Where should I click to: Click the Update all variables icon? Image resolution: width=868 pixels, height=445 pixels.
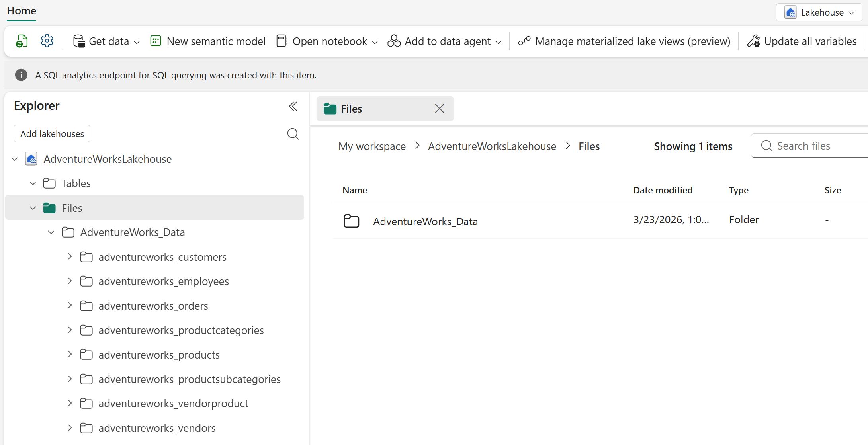point(753,41)
